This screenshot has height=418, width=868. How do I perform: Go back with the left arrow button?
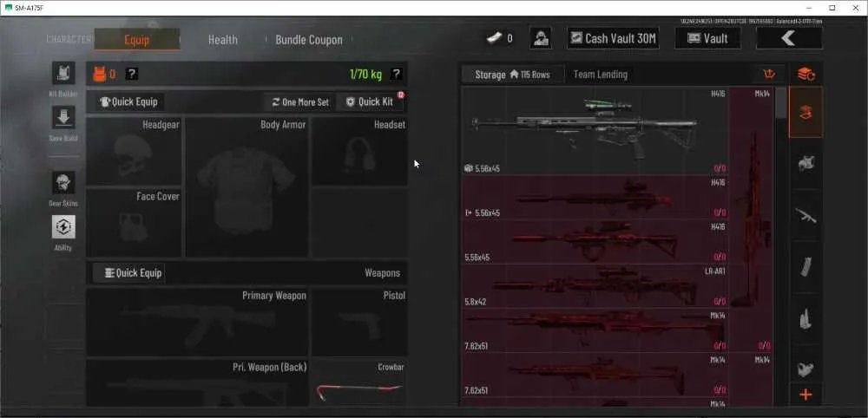[x=789, y=38]
